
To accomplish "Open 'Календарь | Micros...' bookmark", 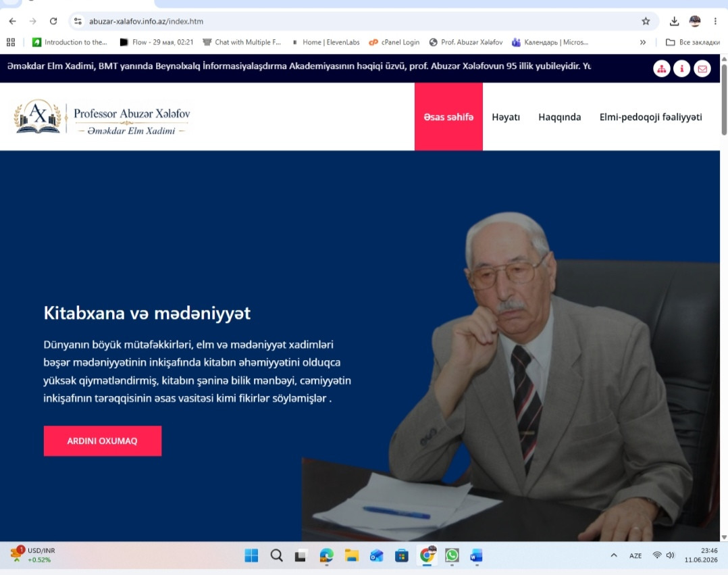I will coord(550,43).
